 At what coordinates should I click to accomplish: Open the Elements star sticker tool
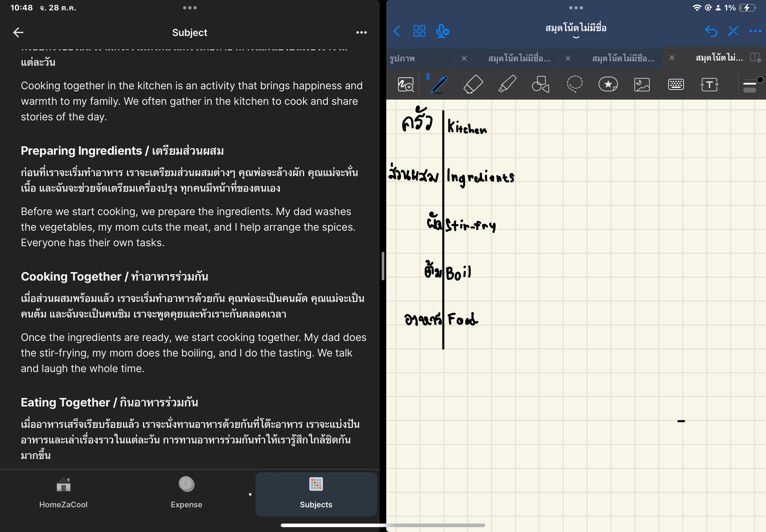click(608, 84)
